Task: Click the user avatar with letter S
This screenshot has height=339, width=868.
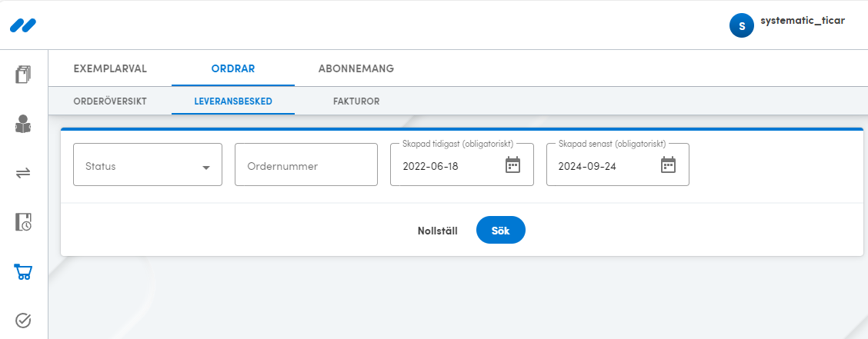Action: [x=742, y=25]
